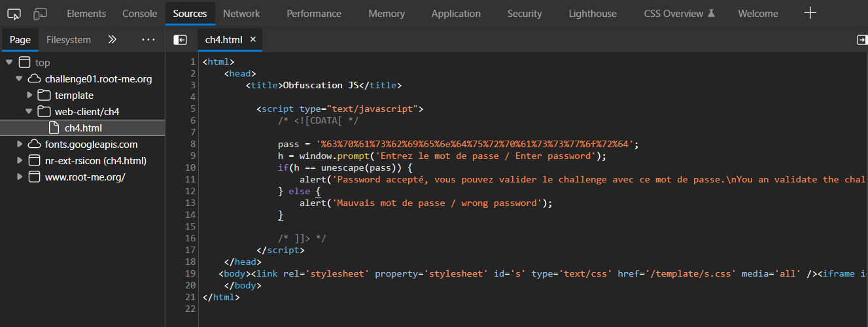Switch to the Security tab
This screenshot has height=327, width=868.
525,13
